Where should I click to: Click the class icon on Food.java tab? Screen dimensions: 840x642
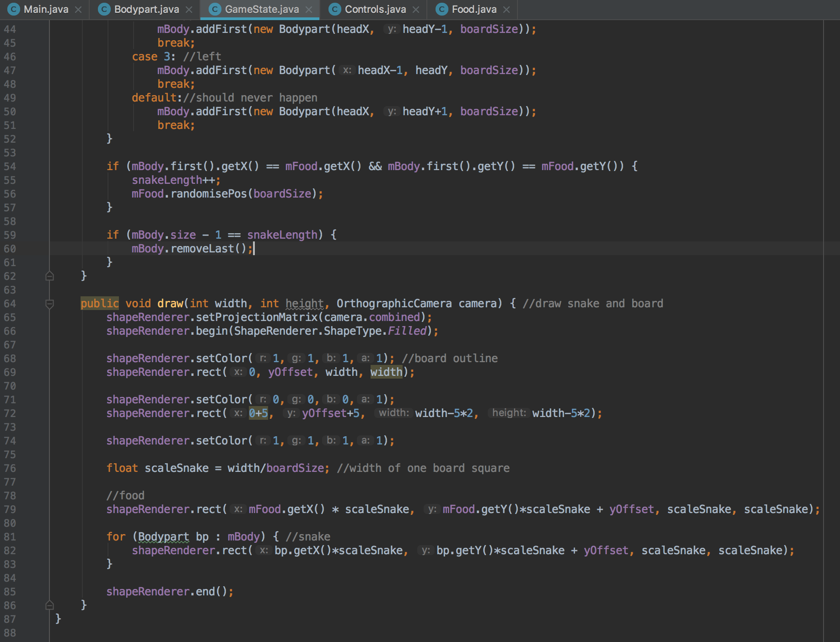[x=442, y=9]
